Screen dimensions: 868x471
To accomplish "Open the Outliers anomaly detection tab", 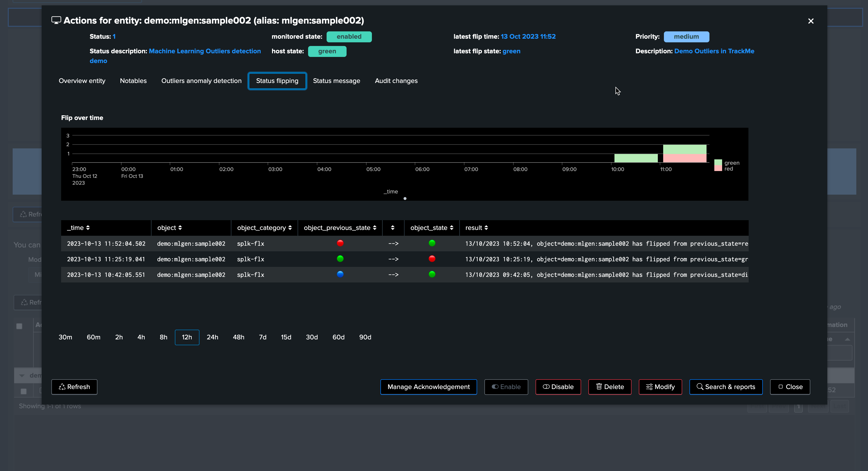I will (x=201, y=81).
